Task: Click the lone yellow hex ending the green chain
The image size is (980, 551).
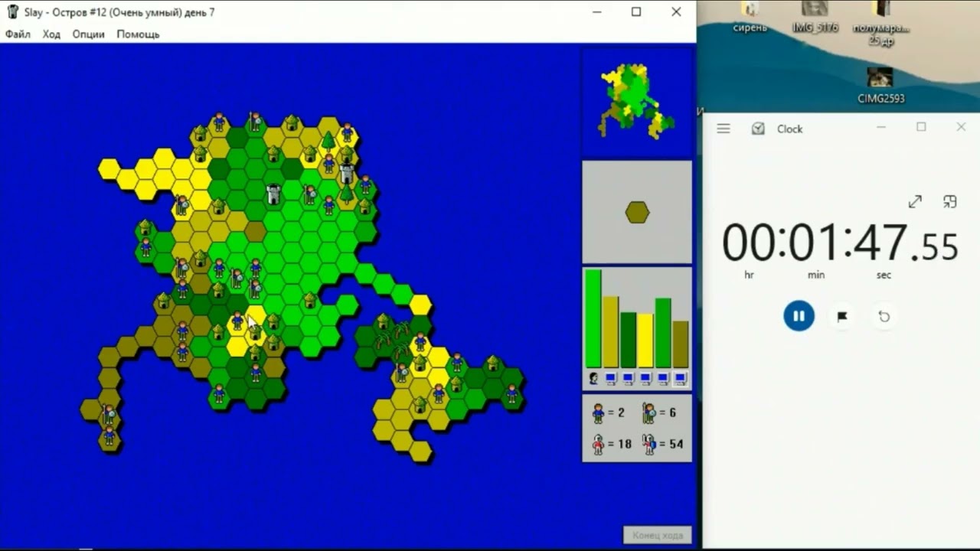Action: pos(420,305)
